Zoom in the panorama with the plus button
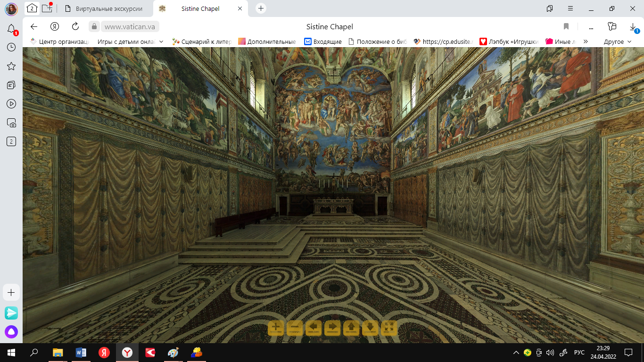644x362 pixels. [x=276, y=328]
